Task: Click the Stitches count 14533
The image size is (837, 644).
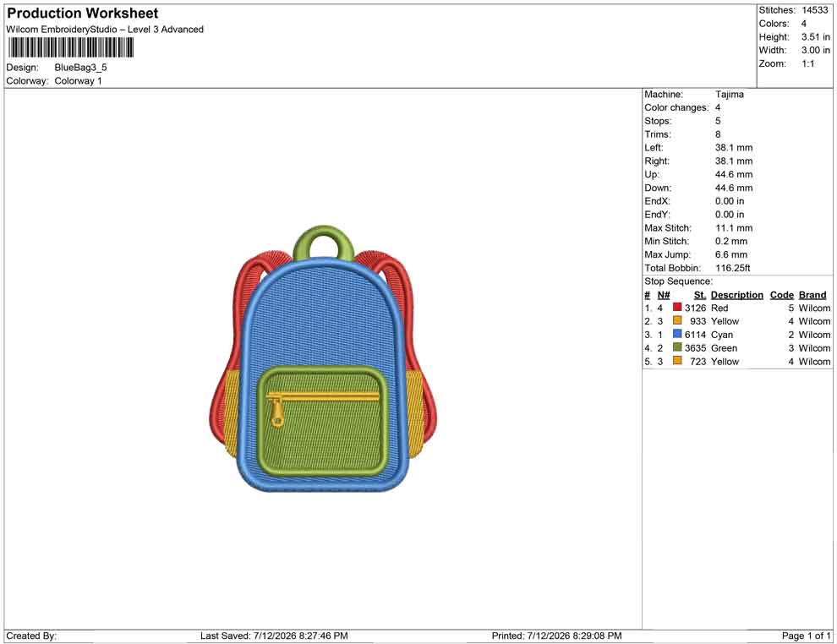Action: tap(814, 10)
